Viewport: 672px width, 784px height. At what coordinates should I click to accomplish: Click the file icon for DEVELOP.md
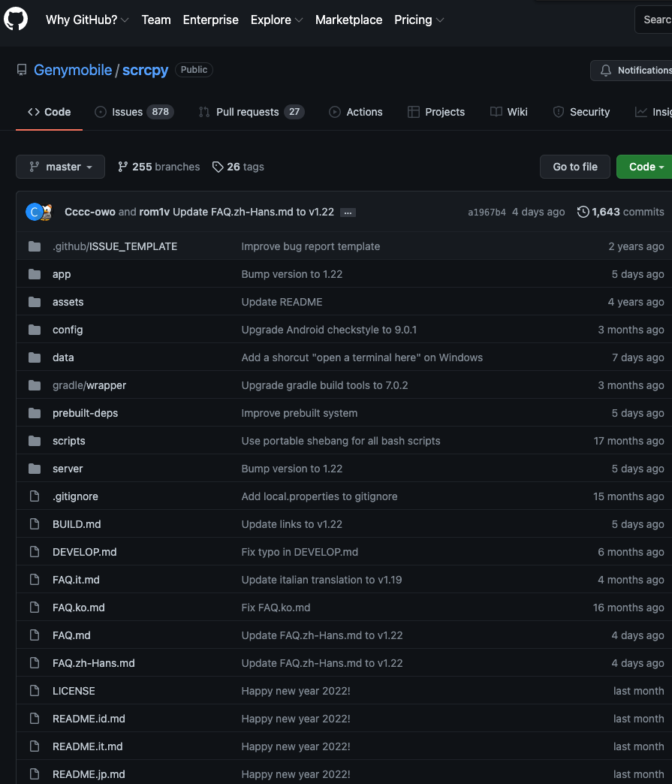coord(35,551)
